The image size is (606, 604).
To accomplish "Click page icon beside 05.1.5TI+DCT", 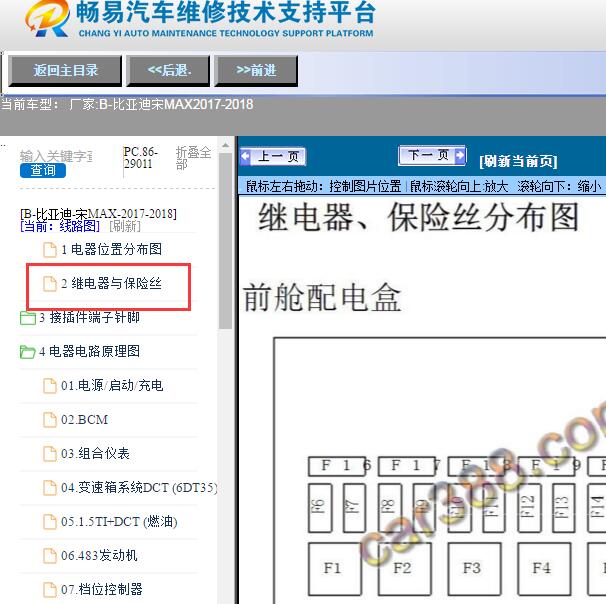I will tap(49, 522).
